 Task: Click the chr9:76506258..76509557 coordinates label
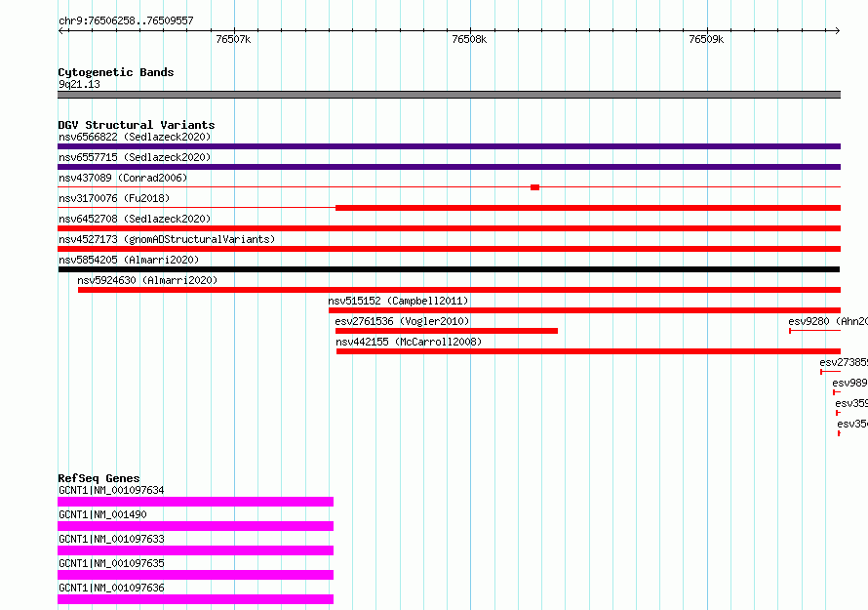click(x=126, y=20)
